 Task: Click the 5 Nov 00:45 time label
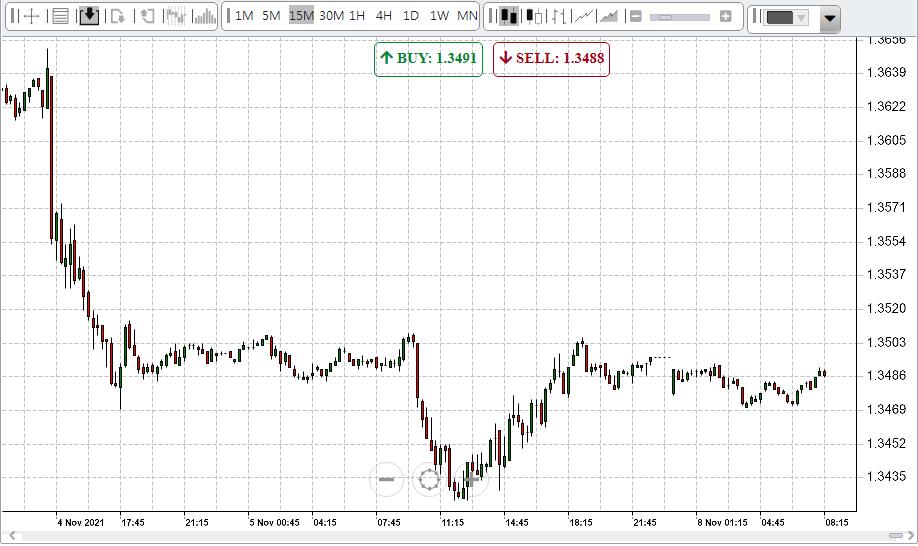pyautogui.click(x=275, y=522)
